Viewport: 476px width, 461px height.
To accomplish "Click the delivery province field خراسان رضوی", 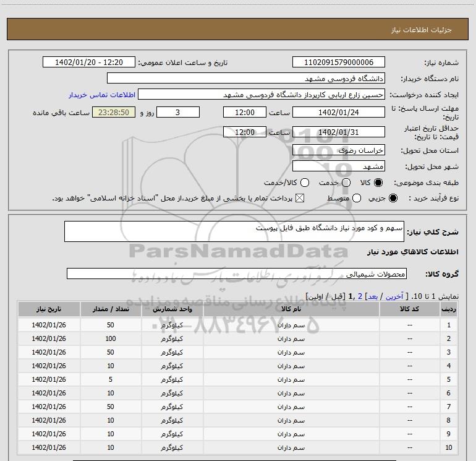I will click(x=339, y=150).
